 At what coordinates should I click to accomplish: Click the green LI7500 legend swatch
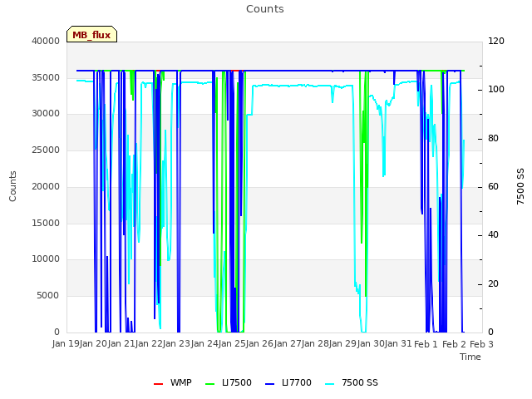[210, 384]
